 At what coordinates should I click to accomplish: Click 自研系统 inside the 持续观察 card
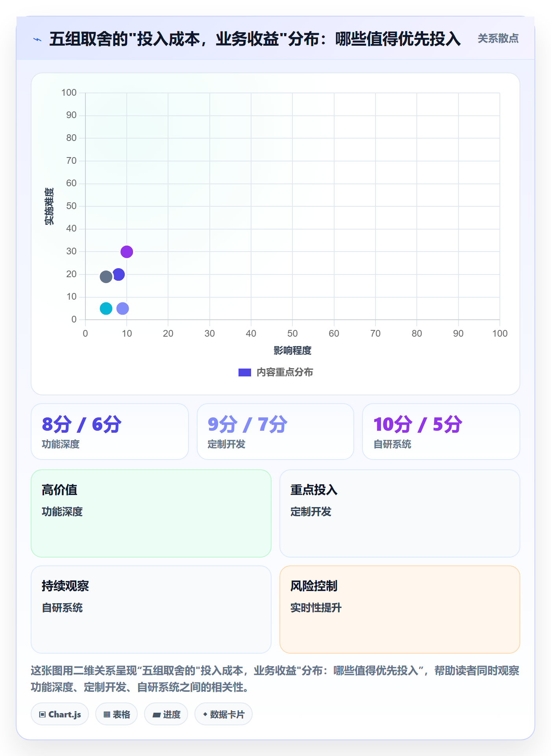(62, 608)
